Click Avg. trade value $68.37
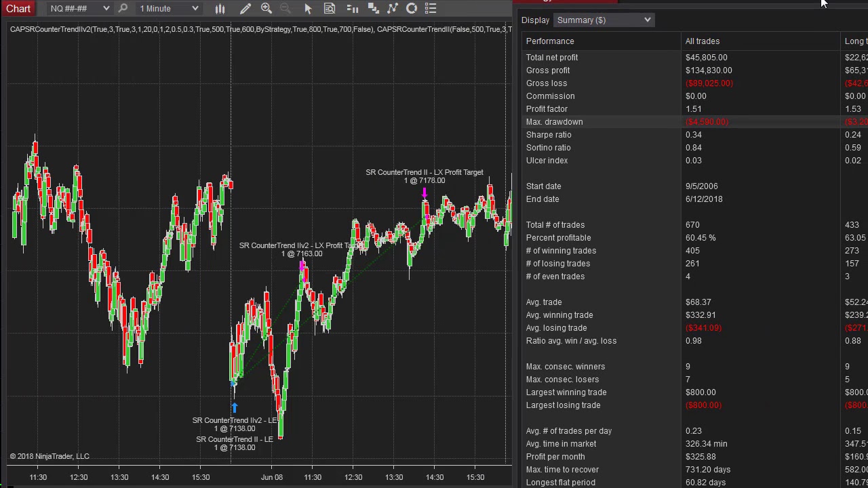The image size is (868, 488). [x=698, y=302]
